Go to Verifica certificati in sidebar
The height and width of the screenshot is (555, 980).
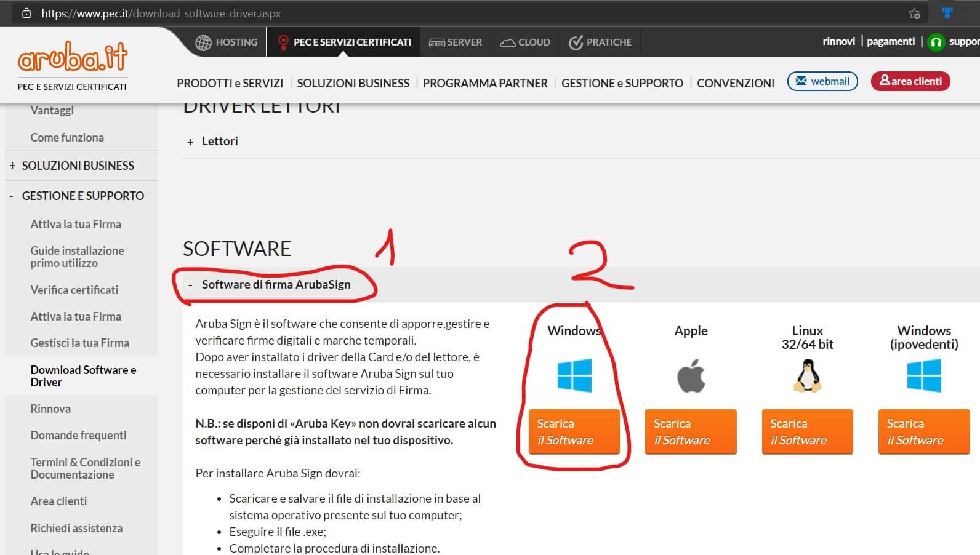(x=74, y=290)
